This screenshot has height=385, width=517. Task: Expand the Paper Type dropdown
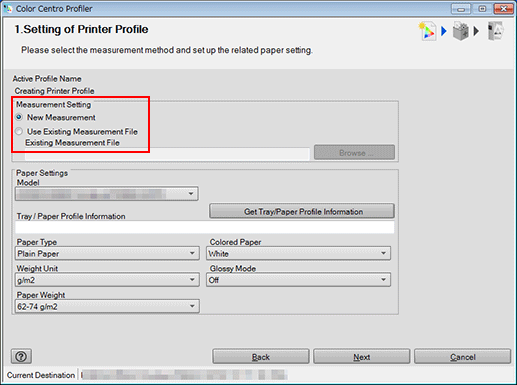(x=107, y=253)
